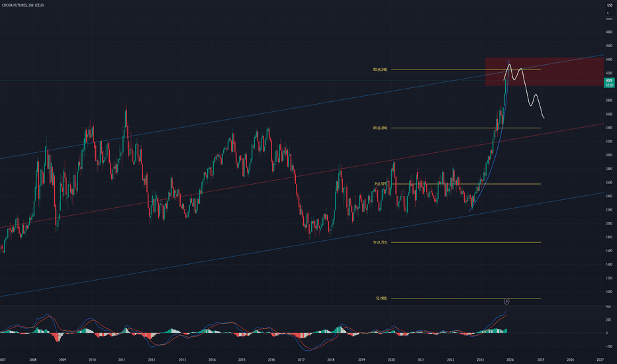
Task: Select the S2 (902) pivot label
Action: pyautogui.click(x=381, y=298)
